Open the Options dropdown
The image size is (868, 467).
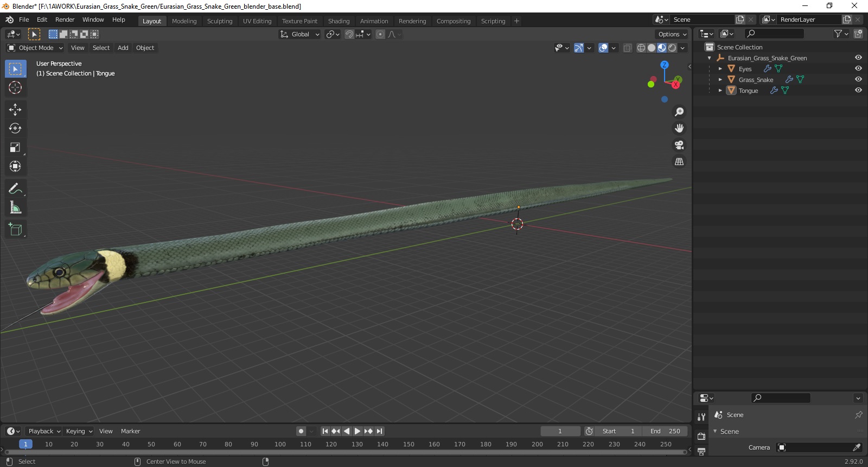point(672,34)
